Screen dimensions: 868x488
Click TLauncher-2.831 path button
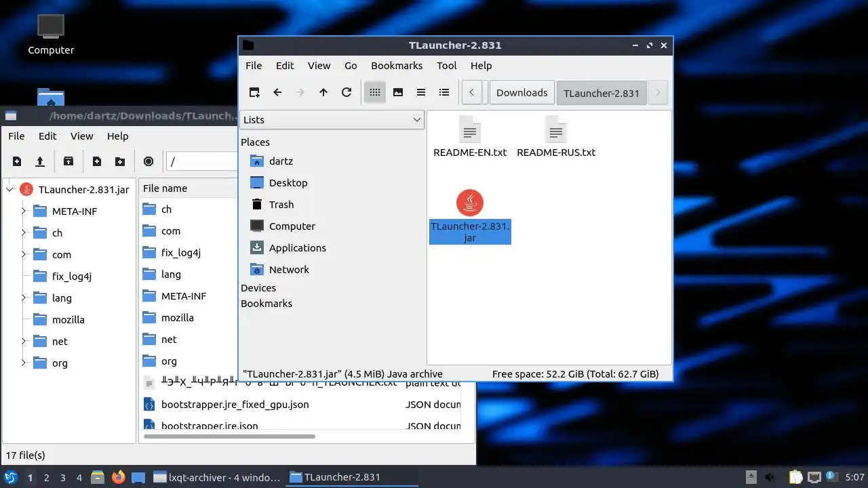pos(601,93)
